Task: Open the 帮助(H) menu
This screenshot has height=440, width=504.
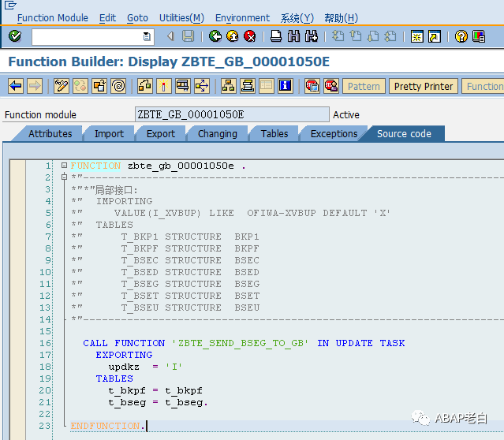Action: 341,18
